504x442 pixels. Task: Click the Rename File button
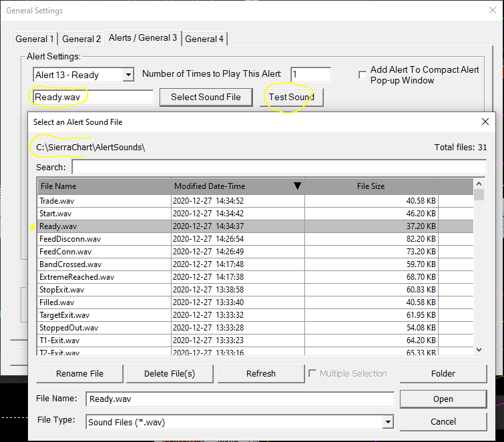click(x=79, y=374)
